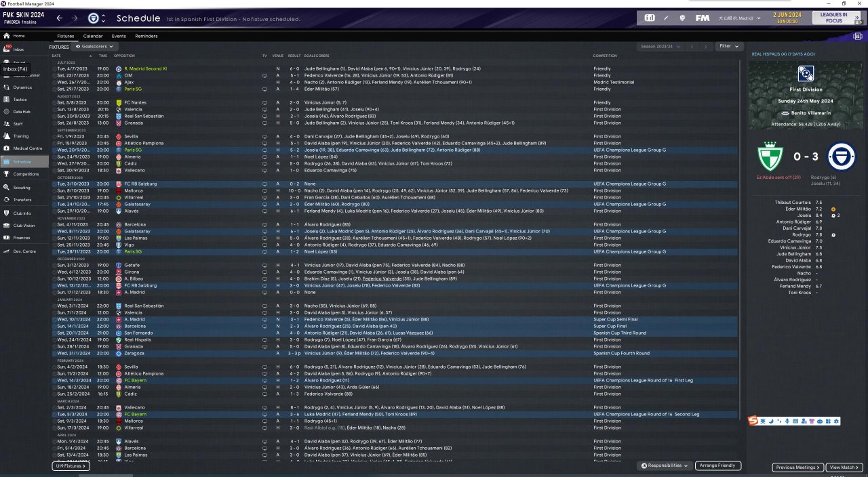
Task: Click the Arrange Friendly button
Action: [717, 466]
